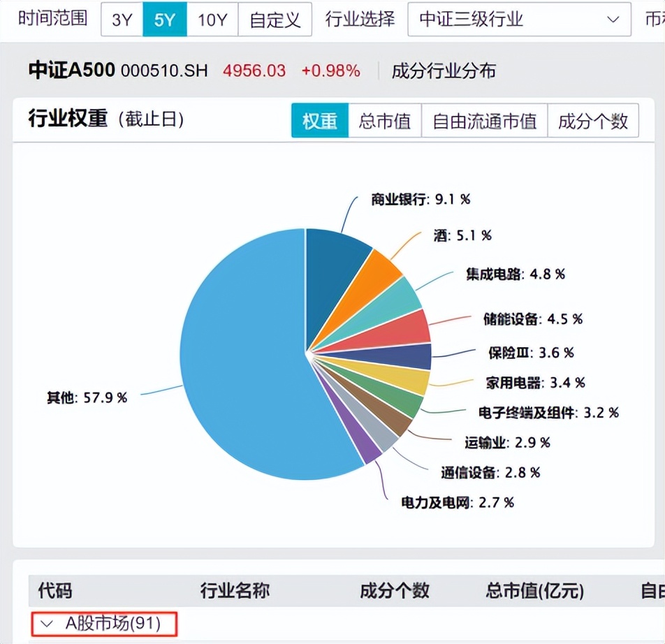This screenshot has width=665, height=644.
Task: Click the 中证A500 index name
Action: click(72, 70)
